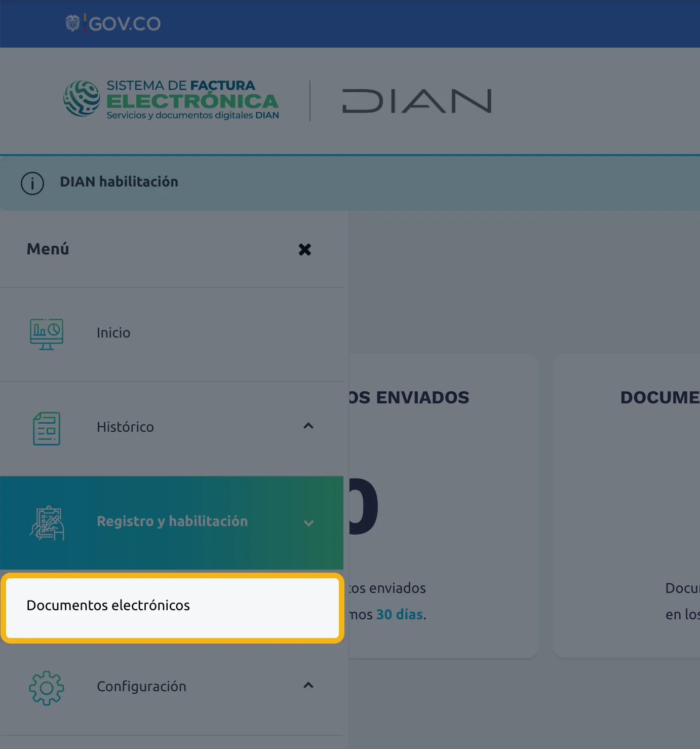Viewport: 700px width, 749px height.
Task: Click the Menú heading text
Action: (48, 249)
